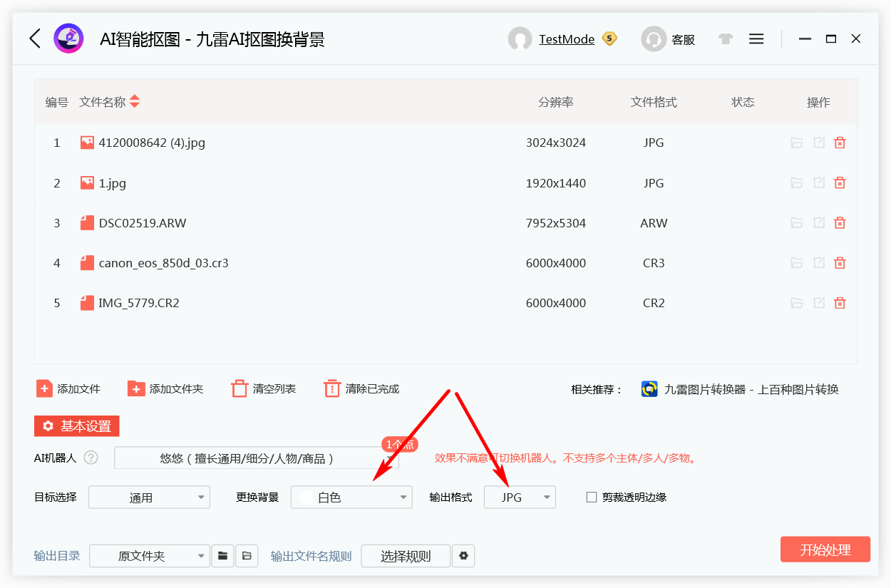Click the 清空列表 clear list icon
This screenshot has width=891, height=588.
pos(239,388)
